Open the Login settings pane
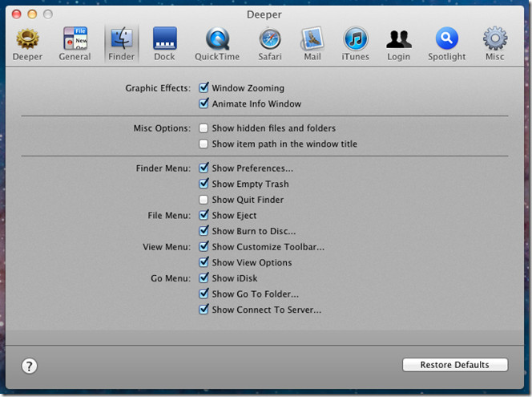This screenshot has width=532, height=397. pyautogui.click(x=399, y=44)
